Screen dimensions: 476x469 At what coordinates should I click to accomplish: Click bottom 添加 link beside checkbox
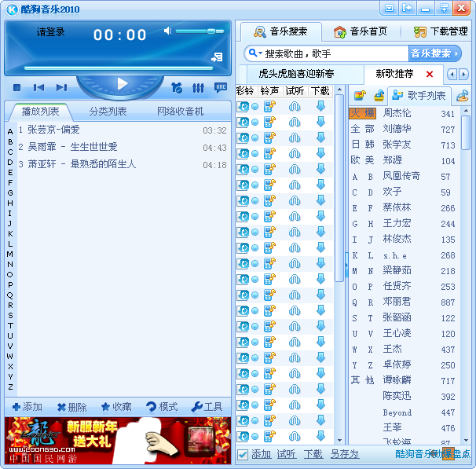point(261,454)
